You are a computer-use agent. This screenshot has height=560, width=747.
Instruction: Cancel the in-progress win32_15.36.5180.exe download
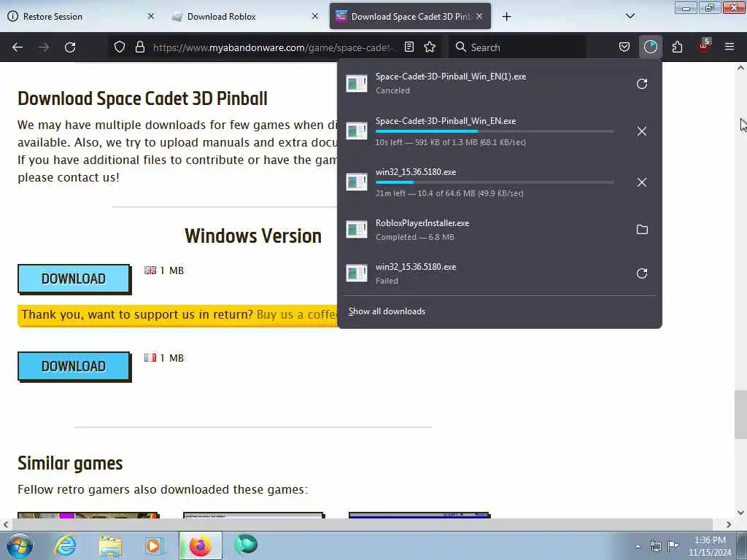pyautogui.click(x=642, y=182)
